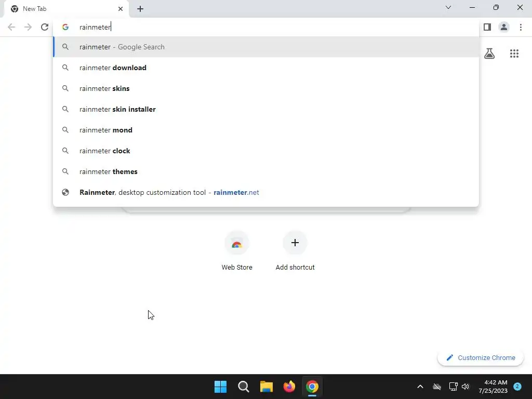
Task: Reload the page with the refresh icon
Action: (x=45, y=27)
